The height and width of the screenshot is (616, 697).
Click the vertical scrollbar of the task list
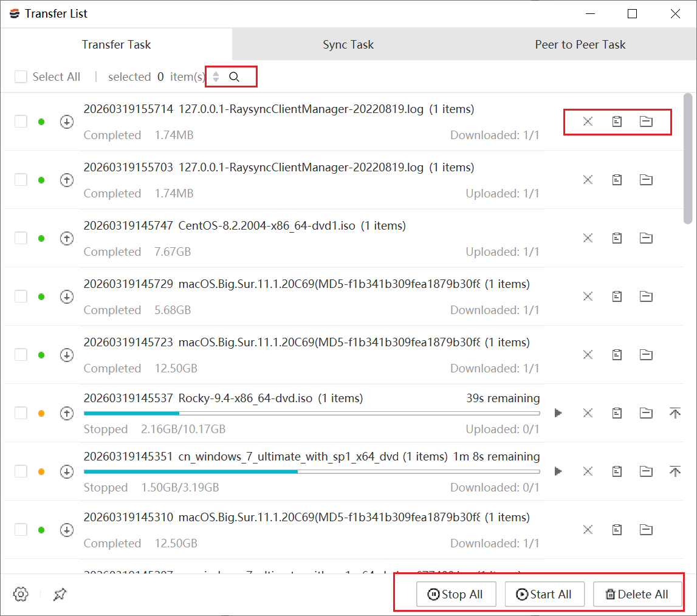[688, 158]
